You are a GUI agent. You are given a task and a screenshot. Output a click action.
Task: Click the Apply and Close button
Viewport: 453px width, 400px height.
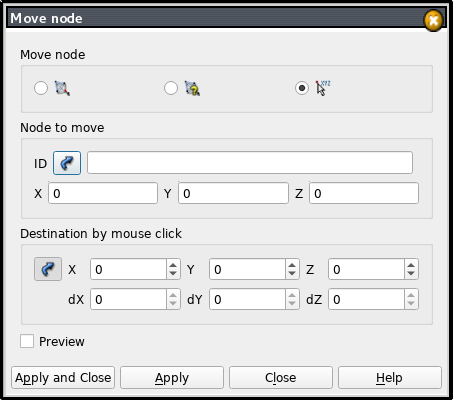click(63, 378)
